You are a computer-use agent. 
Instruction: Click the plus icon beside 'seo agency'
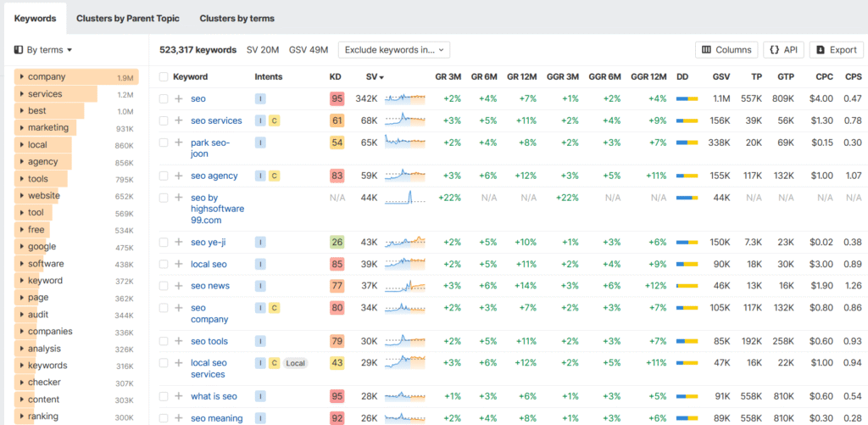(179, 176)
